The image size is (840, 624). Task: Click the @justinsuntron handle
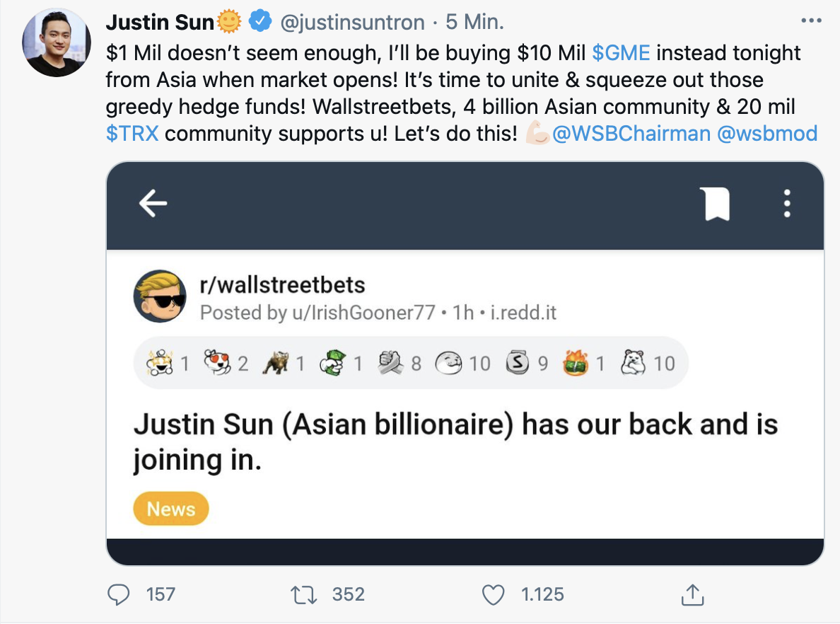tap(354, 23)
